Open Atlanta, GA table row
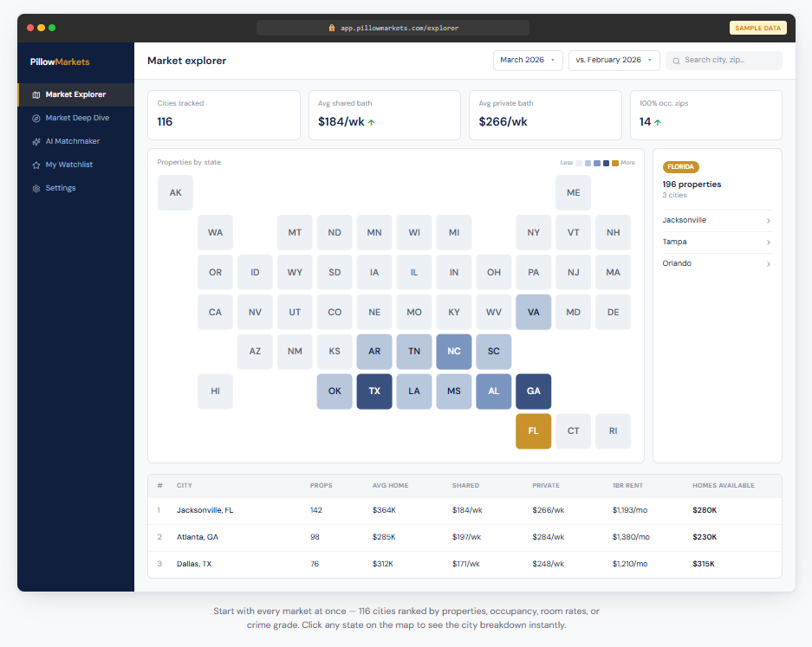 (464, 537)
